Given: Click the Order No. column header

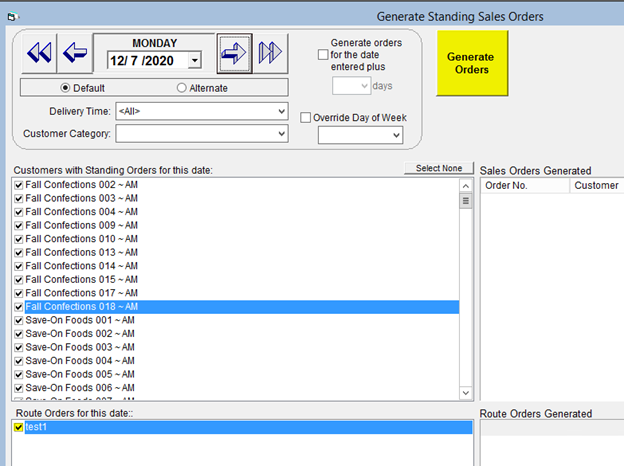Looking at the screenshot, I should point(525,186).
